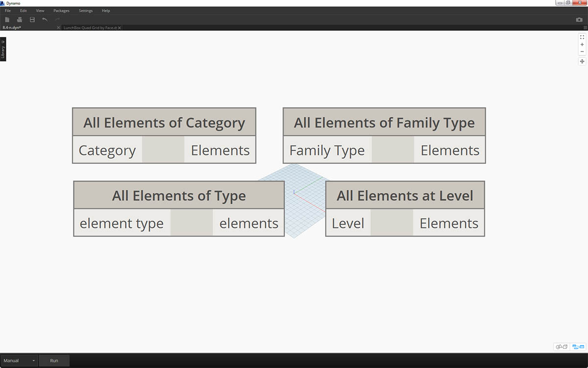Zoom out with the minus icon

(582, 52)
